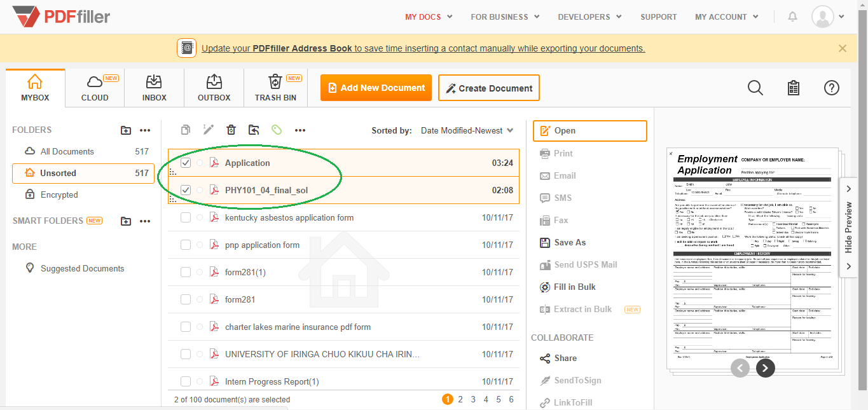Go to page 6 of documents
The height and width of the screenshot is (410, 868).
511,399
